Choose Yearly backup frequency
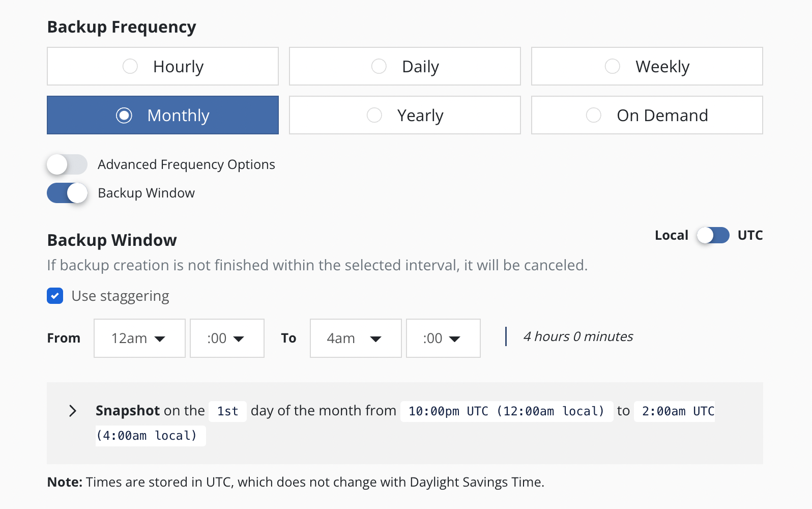The height and width of the screenshot is (509, 812). [x=404, y=116]
